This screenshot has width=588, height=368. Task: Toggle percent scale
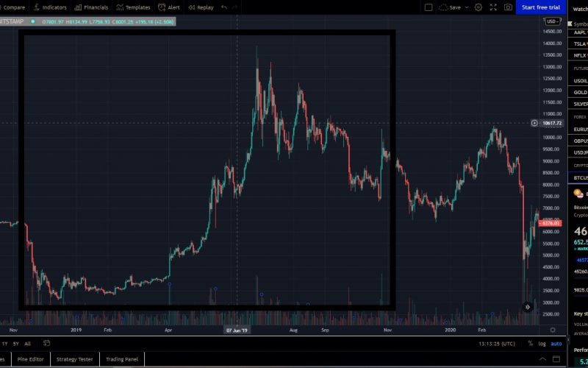(x=528, y=344)
